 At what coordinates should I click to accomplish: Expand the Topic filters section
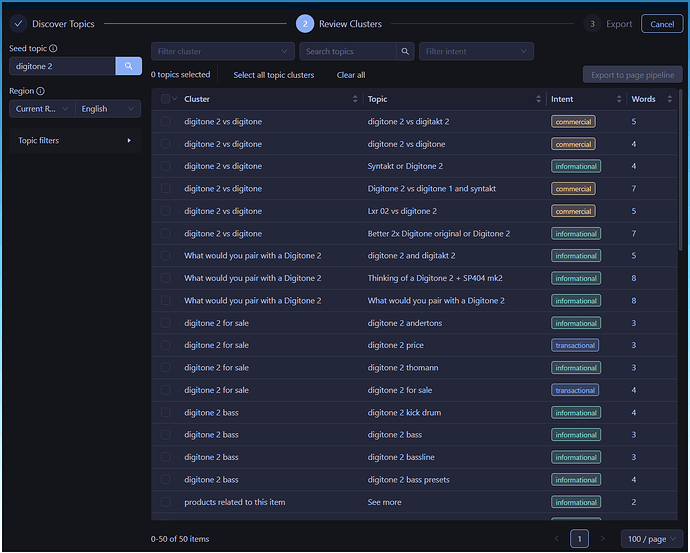[75, 141]
